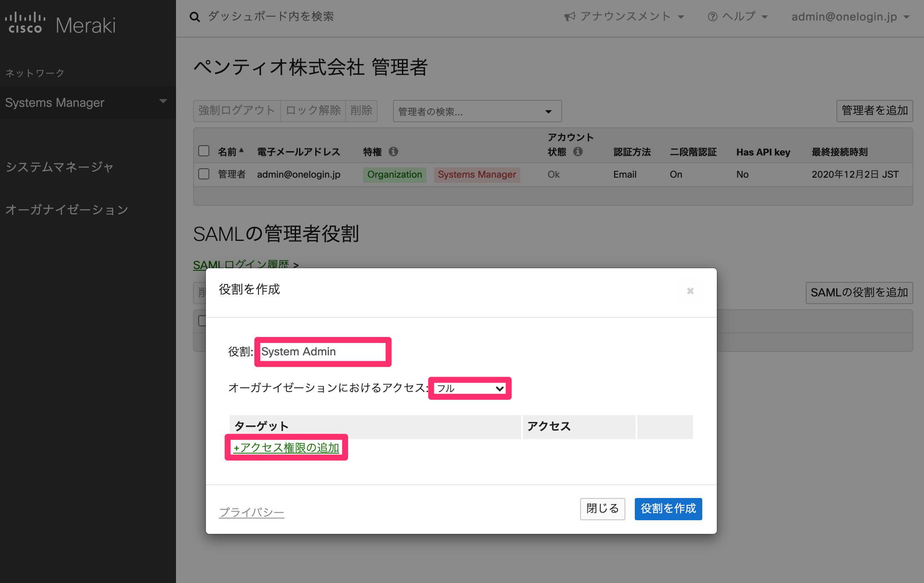Open the システムマネージャ sidebar menu

point(59,167)
